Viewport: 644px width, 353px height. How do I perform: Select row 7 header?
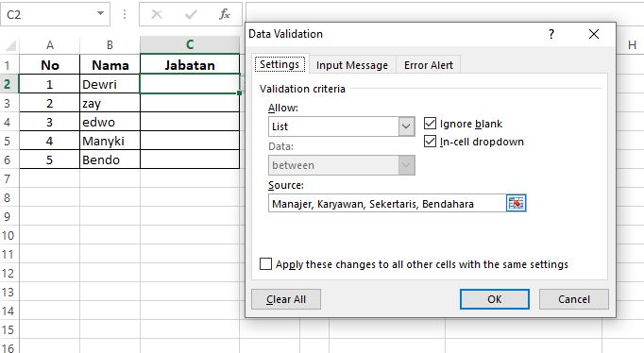(9, 178)
